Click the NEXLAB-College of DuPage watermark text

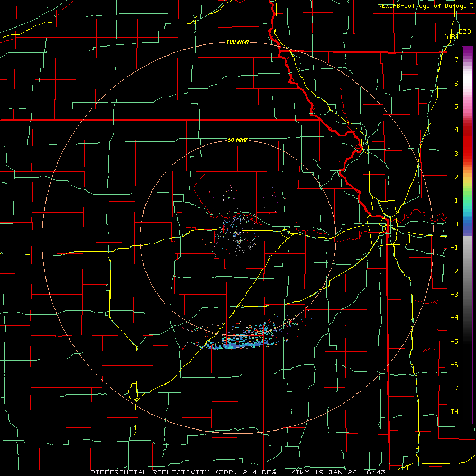tap(425, 6)
